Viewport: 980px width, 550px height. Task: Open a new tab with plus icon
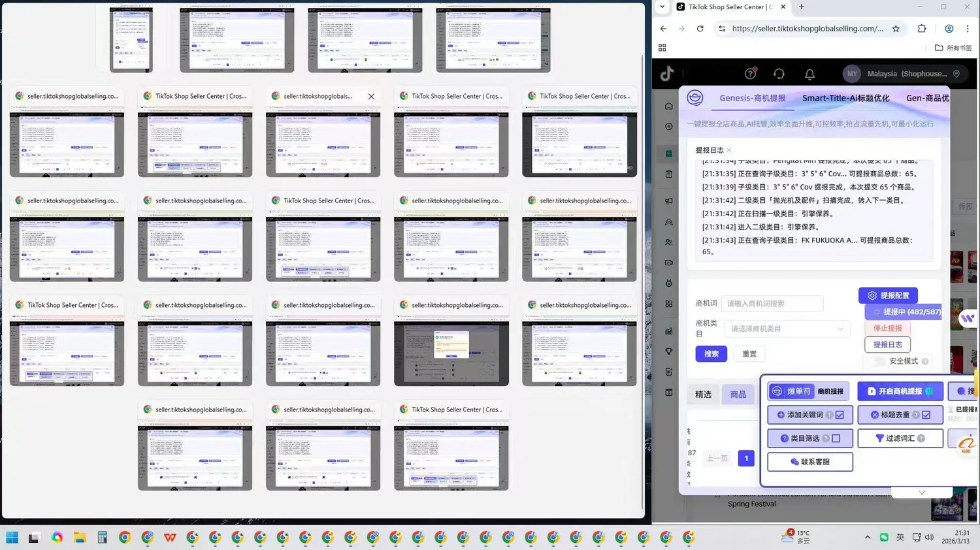[802, 7]
